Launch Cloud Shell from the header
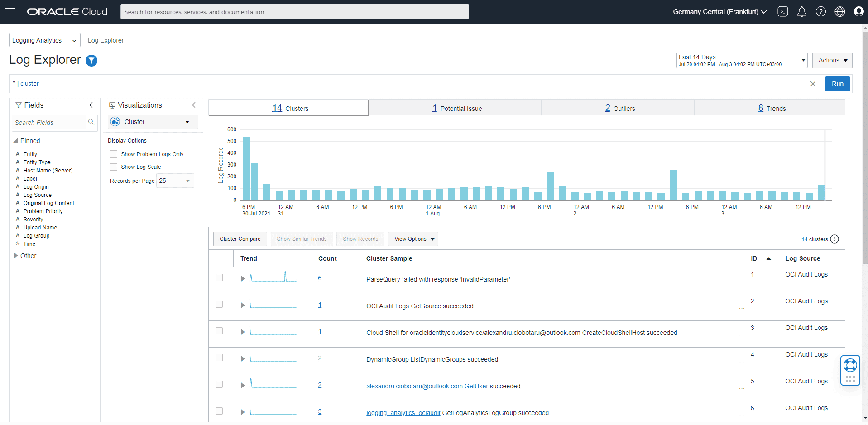This screenshot has height=425, width=868. (x=783, y=12)
